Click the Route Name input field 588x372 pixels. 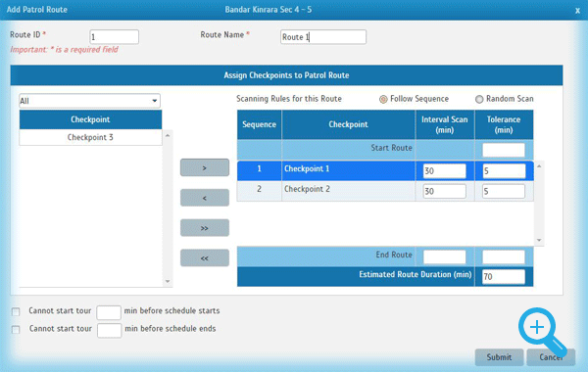(x=322, y=37)
